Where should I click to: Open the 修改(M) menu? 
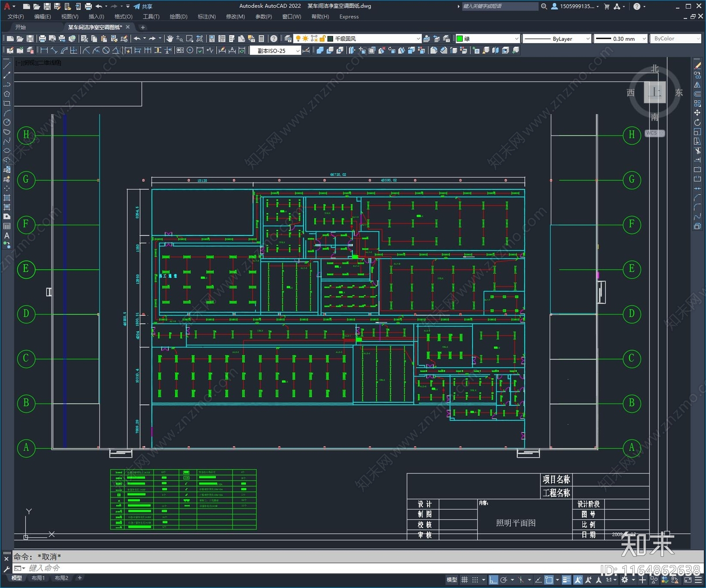pos(235,17)
